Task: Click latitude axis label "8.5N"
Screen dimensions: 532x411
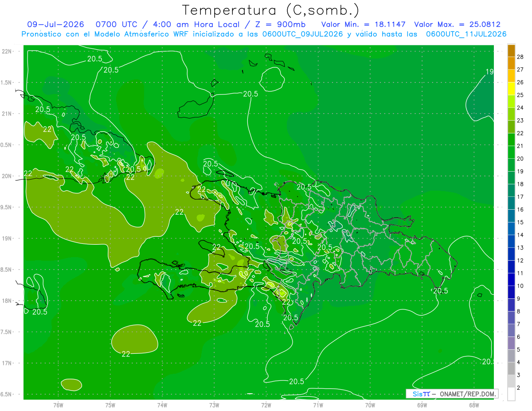Action: (x=7, y=270)
